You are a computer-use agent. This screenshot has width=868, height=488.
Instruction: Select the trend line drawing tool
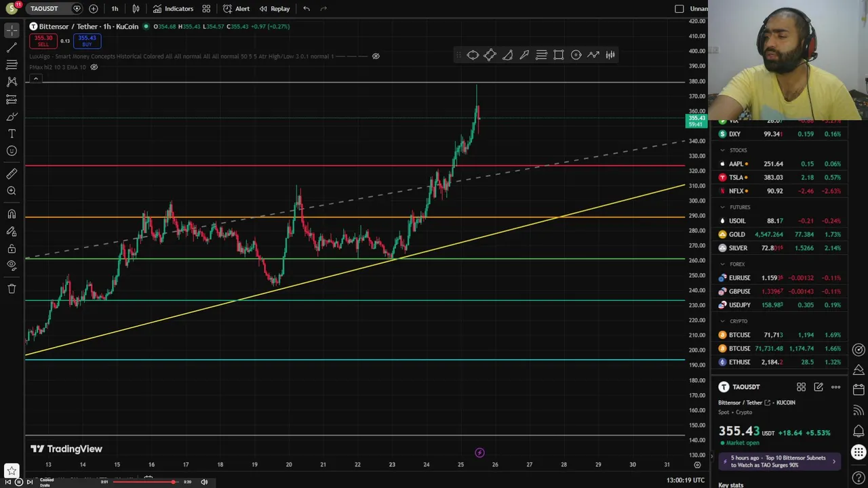pos(12,47)
